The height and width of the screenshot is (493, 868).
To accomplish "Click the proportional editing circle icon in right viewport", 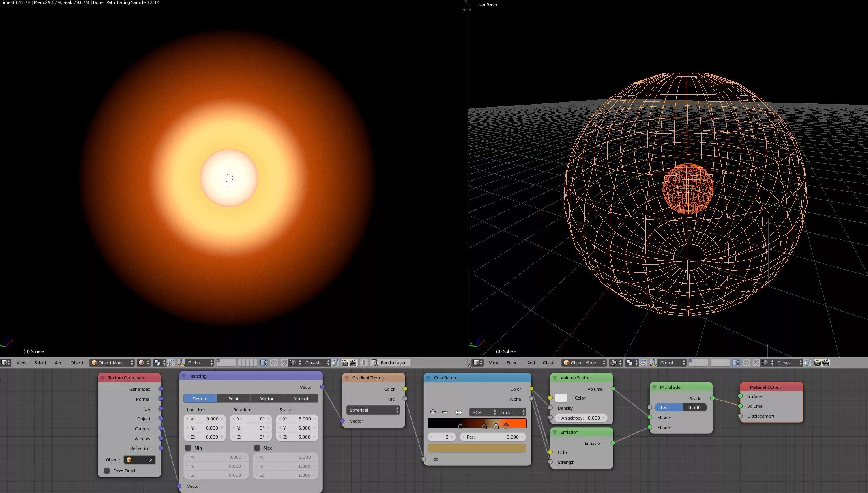I will [746, 363].
